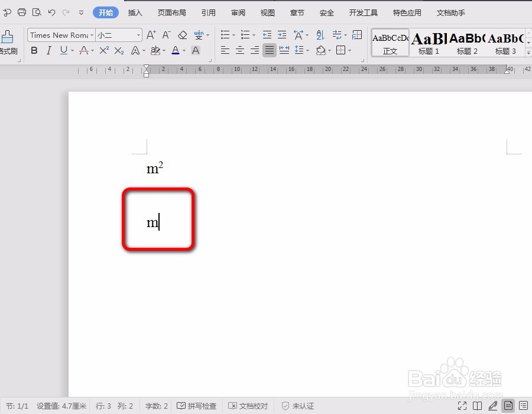Apply the 正文 style

[x=390, y=43]
